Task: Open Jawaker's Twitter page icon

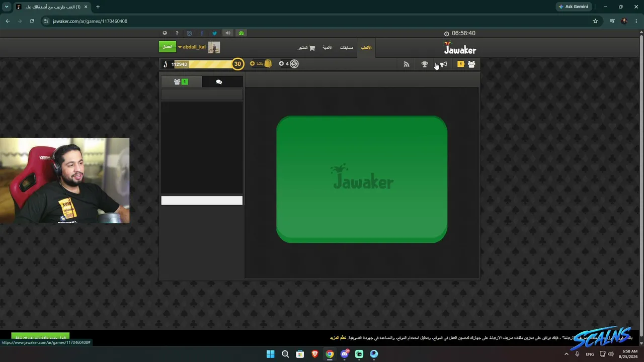Action: pyautogui.click(x=214, y=33)
